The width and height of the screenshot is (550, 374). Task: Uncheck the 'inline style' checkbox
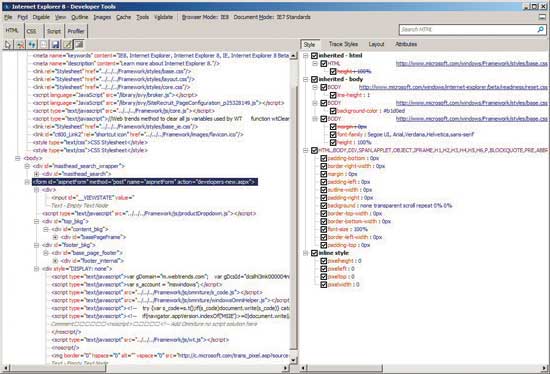coord(314,253)
